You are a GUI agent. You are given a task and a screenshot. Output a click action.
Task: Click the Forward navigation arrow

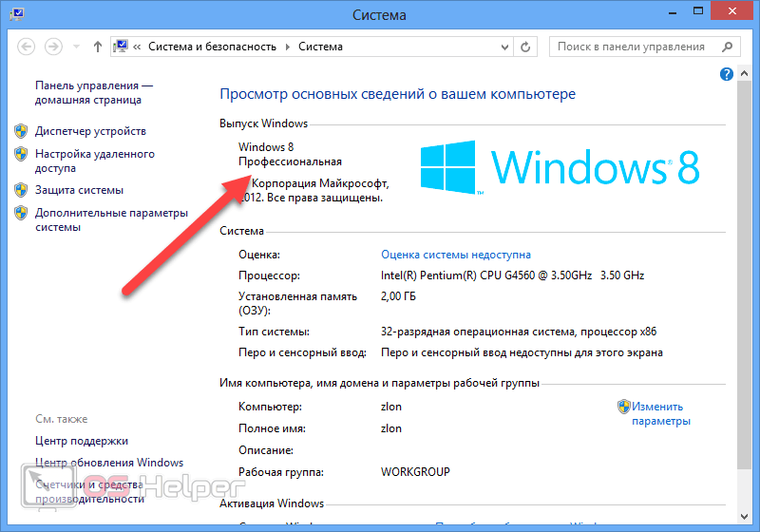click(x=53, y=47)
